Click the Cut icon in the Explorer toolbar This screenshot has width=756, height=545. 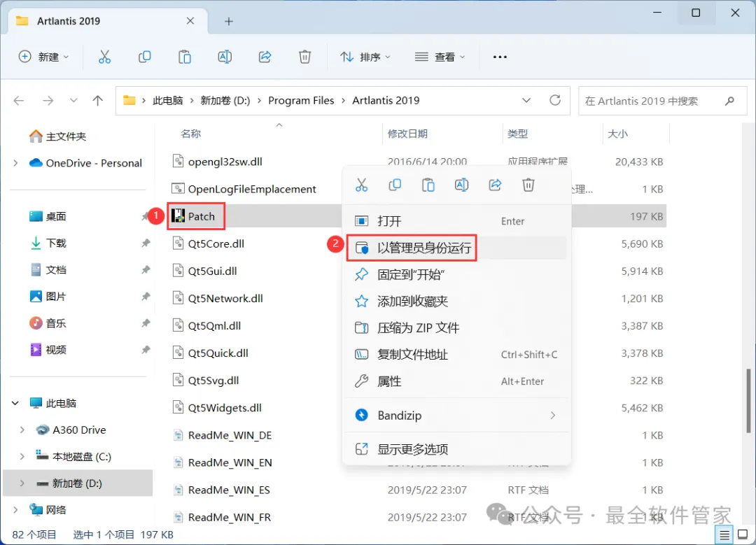[104, 57]
